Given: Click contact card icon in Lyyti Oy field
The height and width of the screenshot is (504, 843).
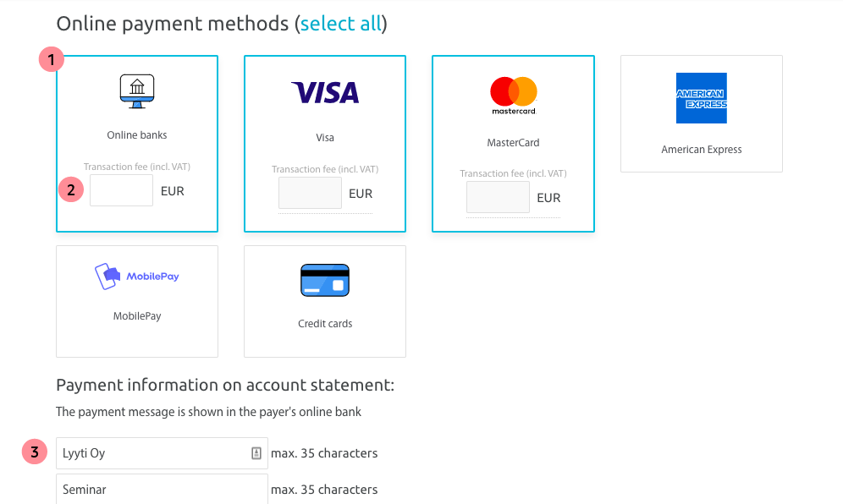Looking at the screenshot, I should coord(256,453).
